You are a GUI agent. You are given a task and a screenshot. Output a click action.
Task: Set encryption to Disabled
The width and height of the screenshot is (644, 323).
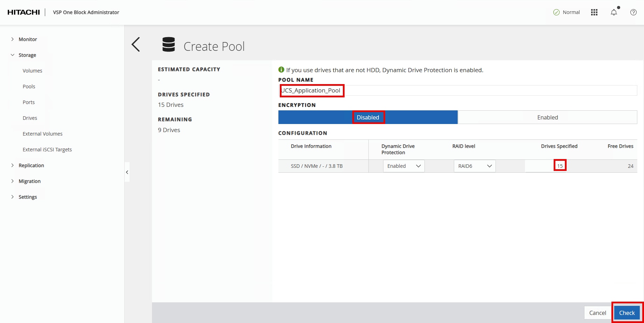368,117
